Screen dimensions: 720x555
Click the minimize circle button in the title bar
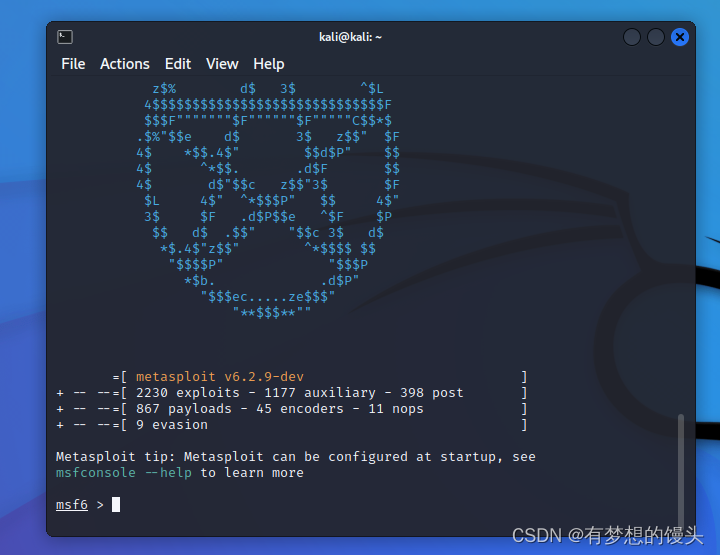point(632,37)
